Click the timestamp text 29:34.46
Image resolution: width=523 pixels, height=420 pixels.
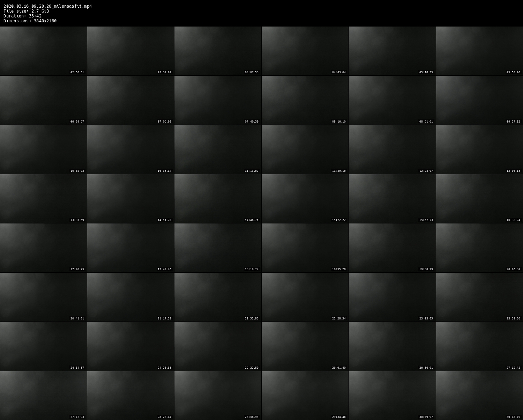click(x=339, y=417)
